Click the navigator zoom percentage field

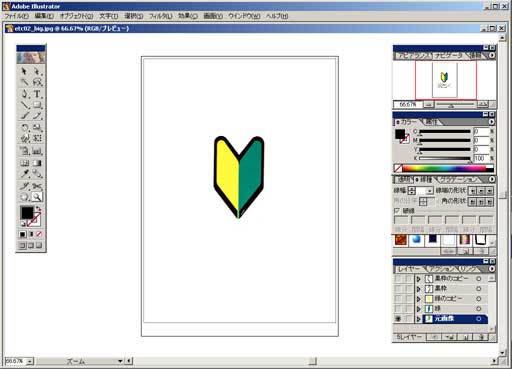[x=408, y=105]
